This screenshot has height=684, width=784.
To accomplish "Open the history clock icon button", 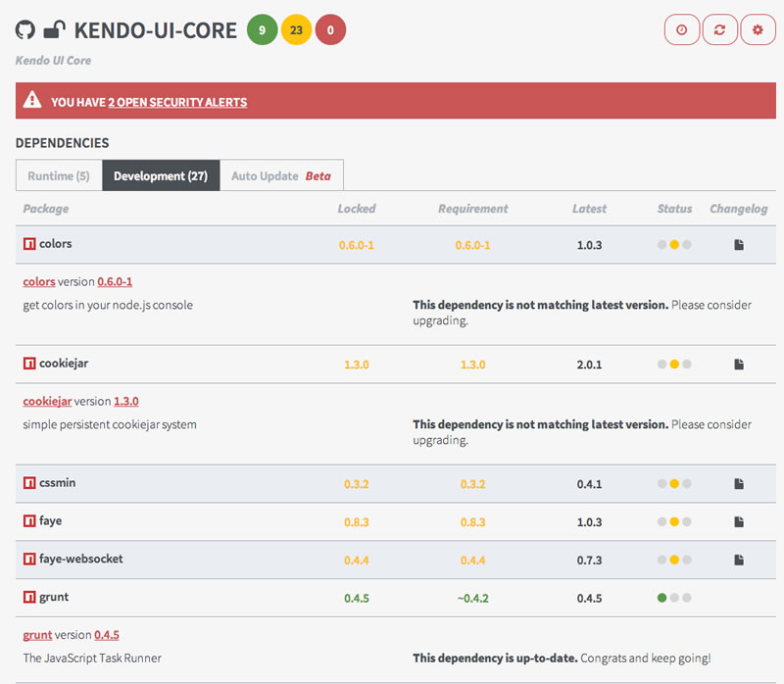I will 681,30.
